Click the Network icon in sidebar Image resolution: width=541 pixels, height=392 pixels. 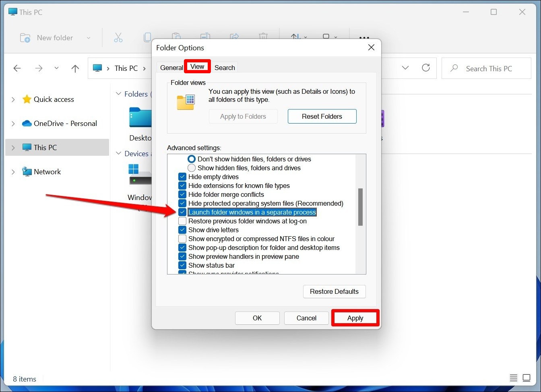tap(27, 172)
